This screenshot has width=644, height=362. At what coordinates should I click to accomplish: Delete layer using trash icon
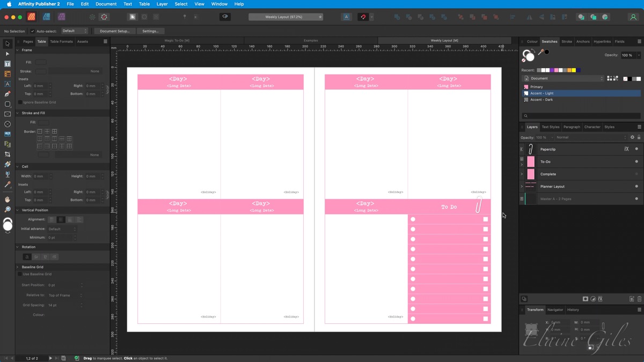(x=639, y=299)
